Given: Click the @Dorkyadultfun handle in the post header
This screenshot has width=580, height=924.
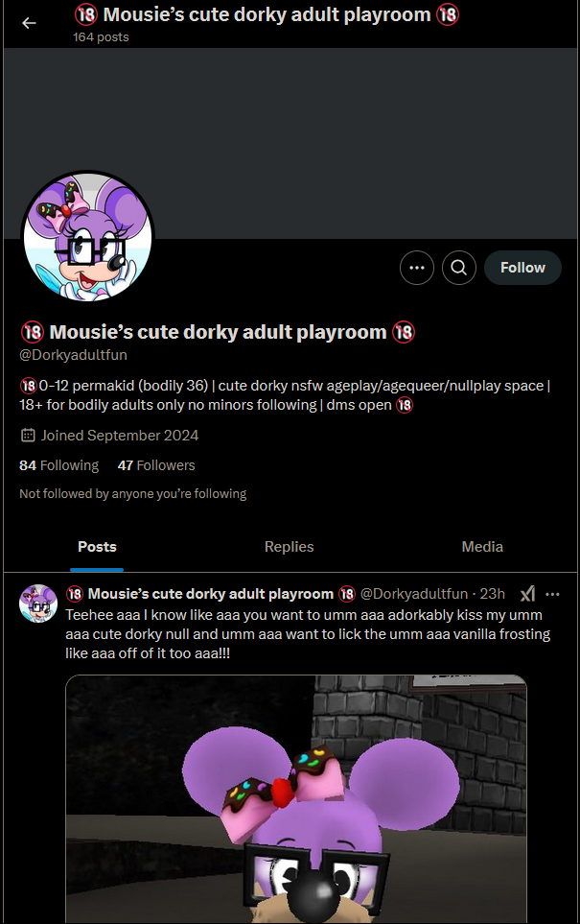Looking at the screenshot, I should click(413, 593).
